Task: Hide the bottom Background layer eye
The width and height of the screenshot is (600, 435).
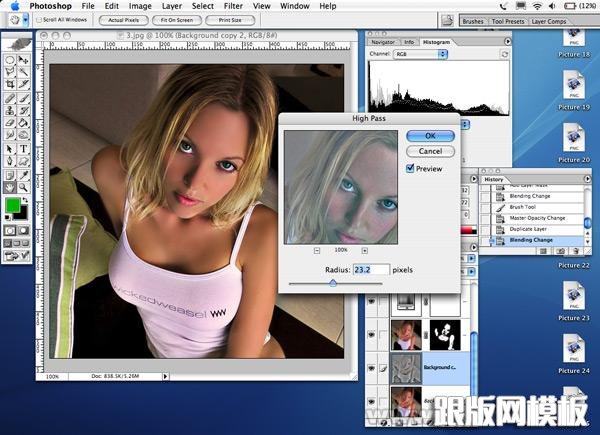Action: coord(371,401)
